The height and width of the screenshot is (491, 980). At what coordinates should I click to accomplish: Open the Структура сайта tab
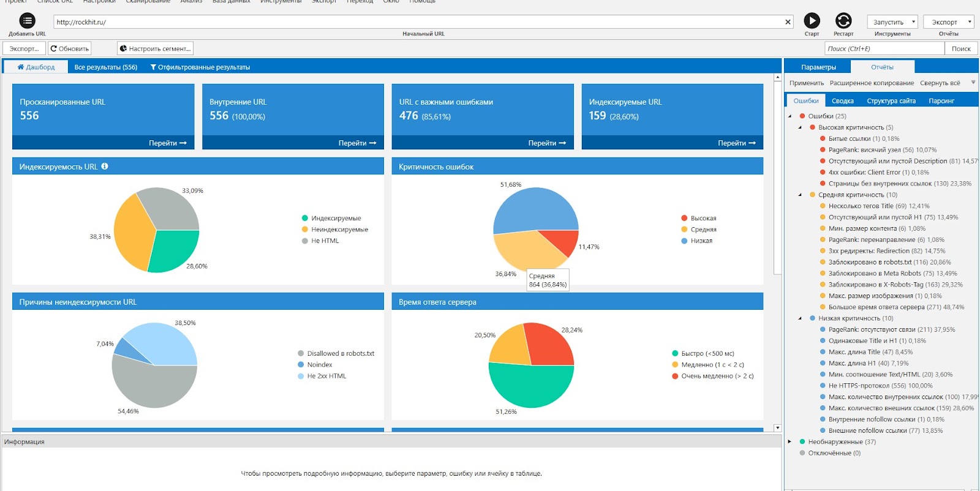(891, 101)
